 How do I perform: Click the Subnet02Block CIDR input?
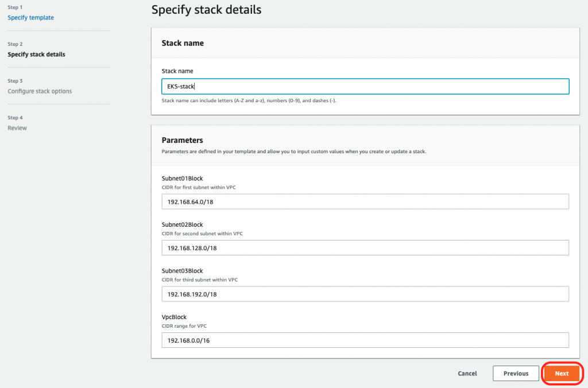365,247
